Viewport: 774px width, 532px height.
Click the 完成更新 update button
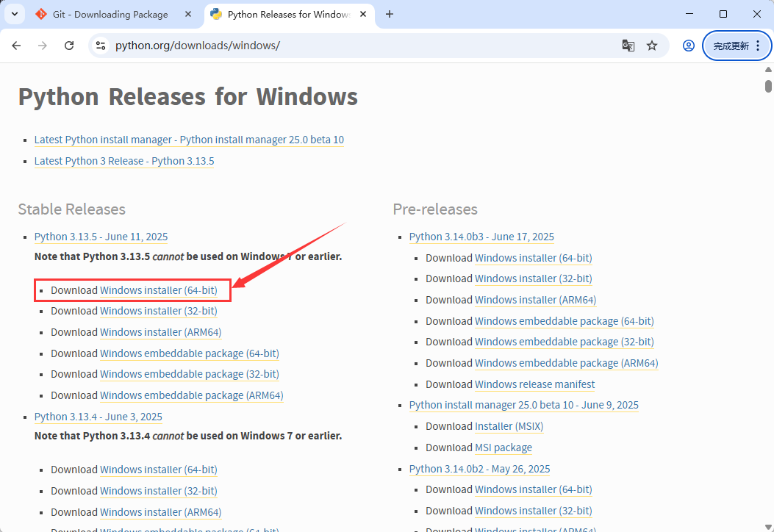tap(731, 46)
